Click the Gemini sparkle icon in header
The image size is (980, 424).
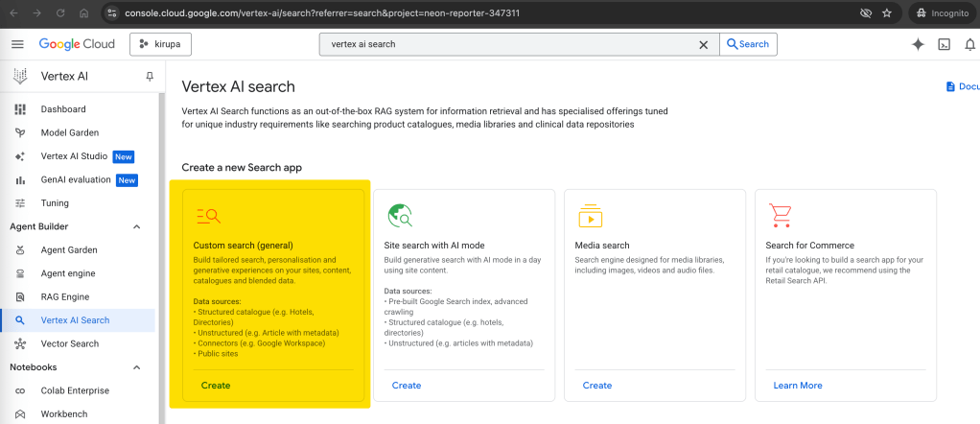[x=918, y=44]
